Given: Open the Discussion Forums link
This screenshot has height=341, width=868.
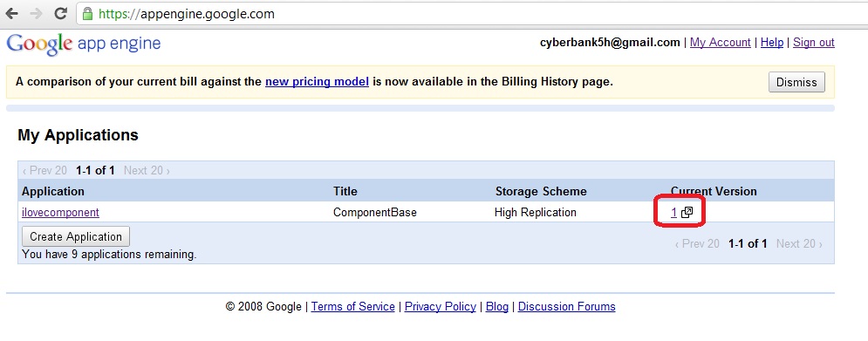Looking at the screenshot, I should coord(567,307).
